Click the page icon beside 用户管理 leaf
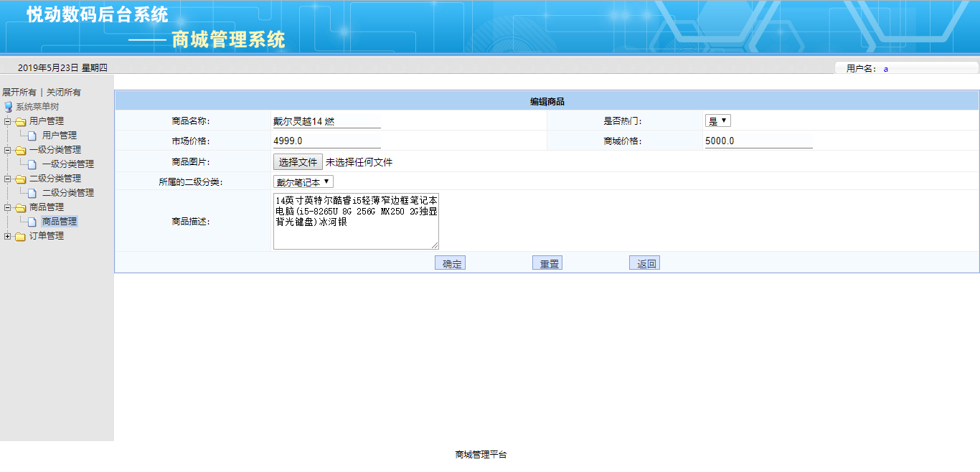Viewport: 980px width, 472px height. [32, 136]
